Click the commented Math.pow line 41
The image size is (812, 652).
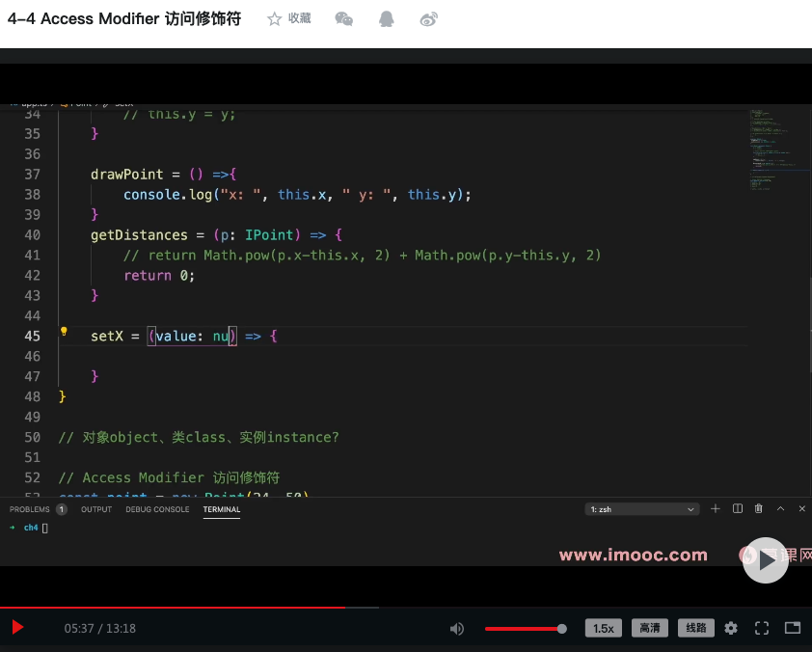pos(362,256)
